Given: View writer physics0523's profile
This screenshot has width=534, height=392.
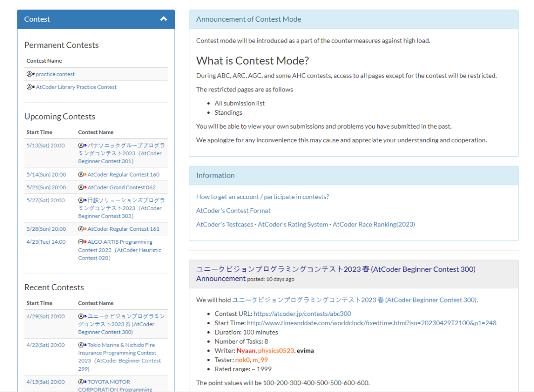Looking at the screenshot, I should (276, 350).
